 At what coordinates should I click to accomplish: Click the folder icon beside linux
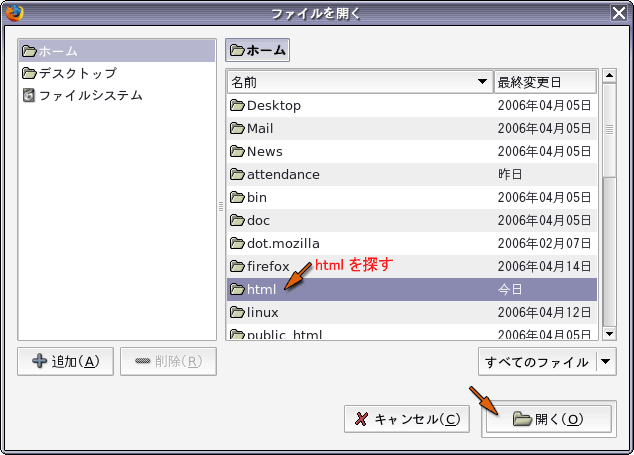pyautogui.click(x=237, y=313)
